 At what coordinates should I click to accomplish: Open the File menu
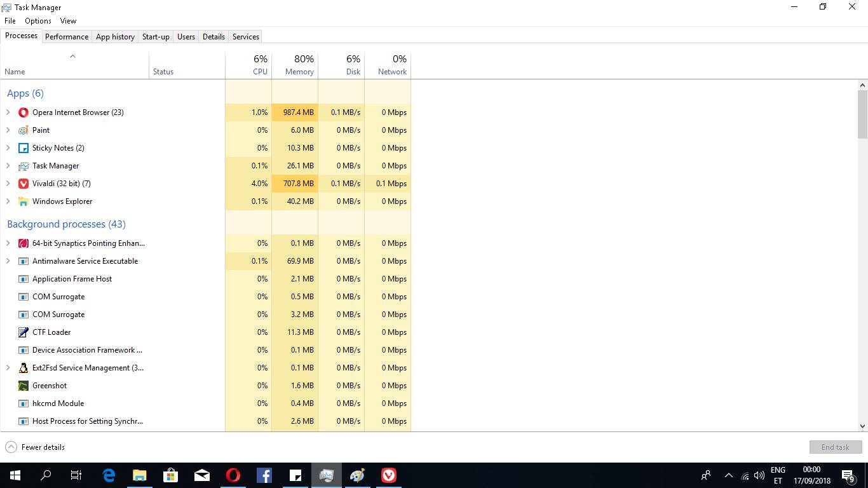pos(10,21)
